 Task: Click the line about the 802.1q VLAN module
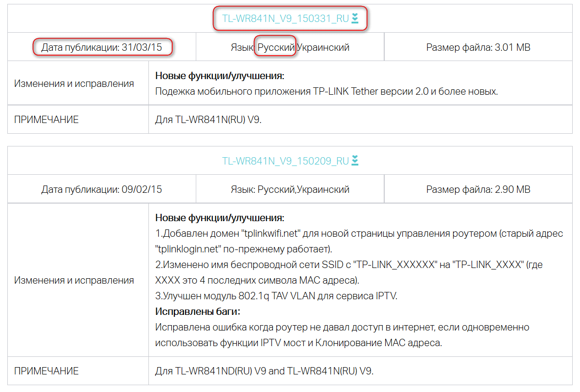coord(276,296)
